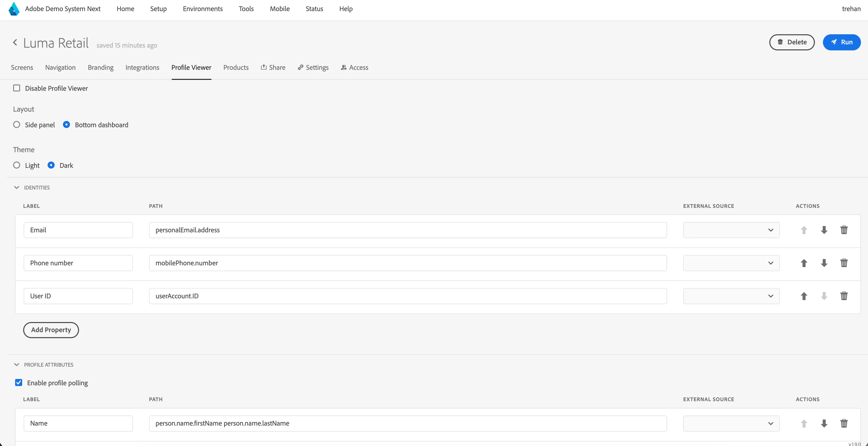868x446 pixels.
Task: Open the Help menu
Action: pos(346,9)
